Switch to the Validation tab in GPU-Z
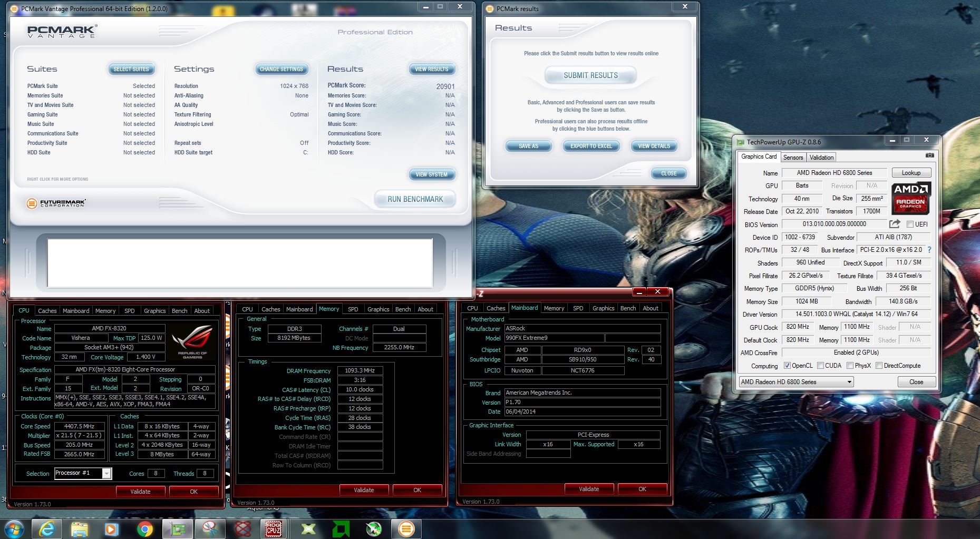980x539 pixels. 821,158
